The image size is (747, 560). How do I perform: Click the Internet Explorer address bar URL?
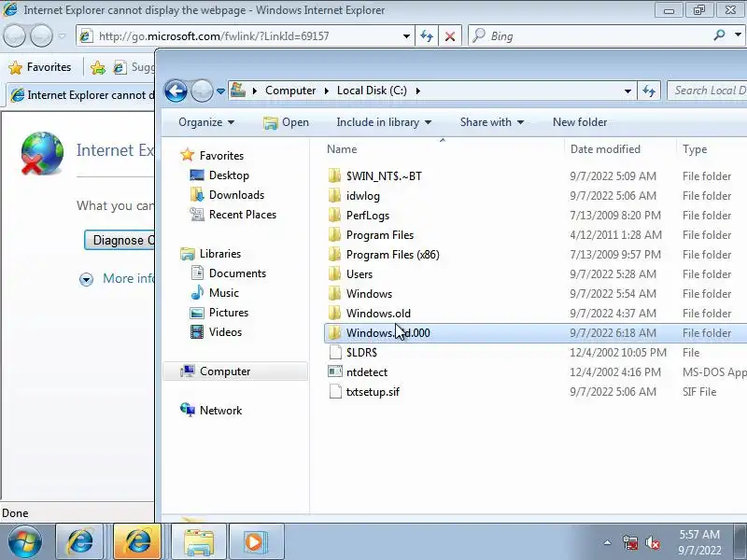click(x=214, y=36)
